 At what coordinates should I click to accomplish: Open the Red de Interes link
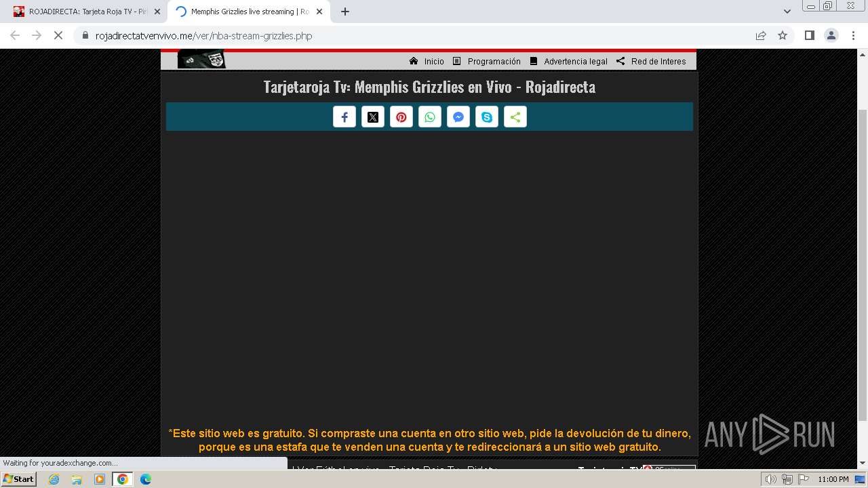pos(651,61)
